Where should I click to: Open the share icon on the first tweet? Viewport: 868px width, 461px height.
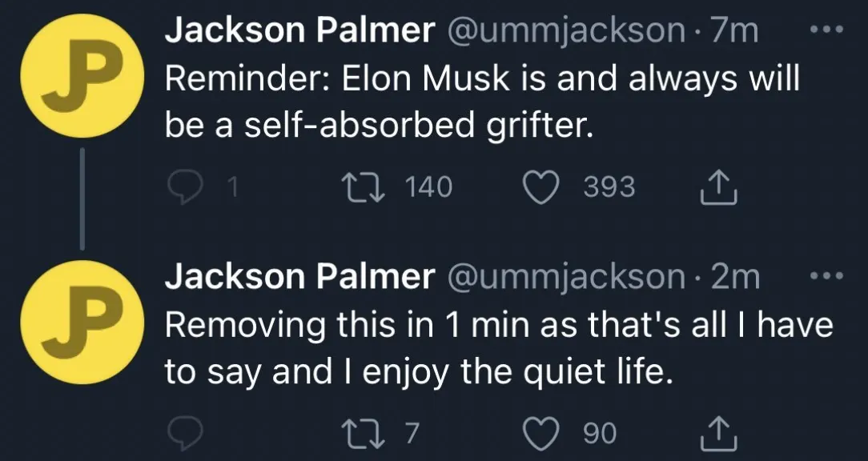tap(719, 186)
